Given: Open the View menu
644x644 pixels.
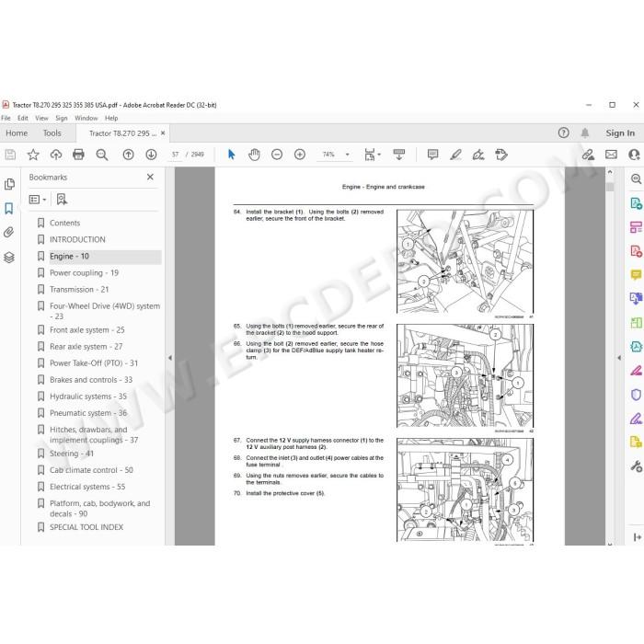Looking at the screenshot, I should (41, 118).
